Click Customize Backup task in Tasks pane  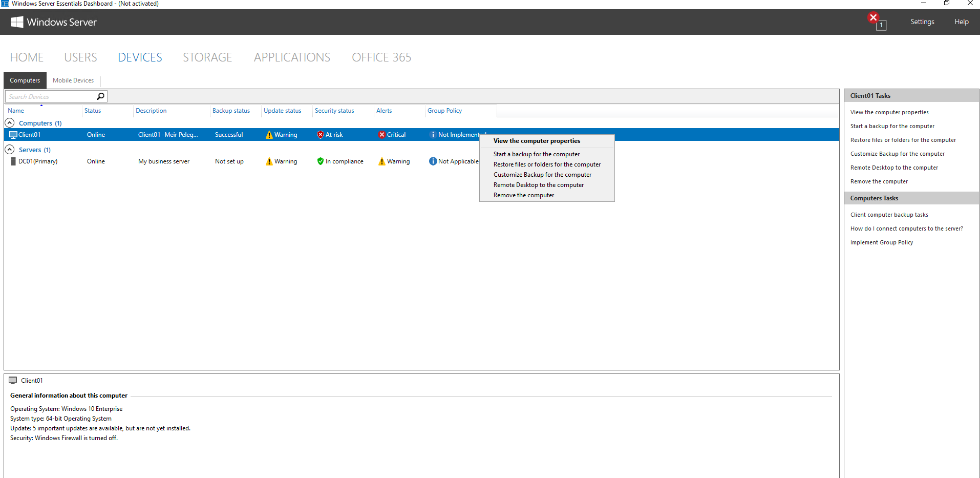tap(898, 154)
